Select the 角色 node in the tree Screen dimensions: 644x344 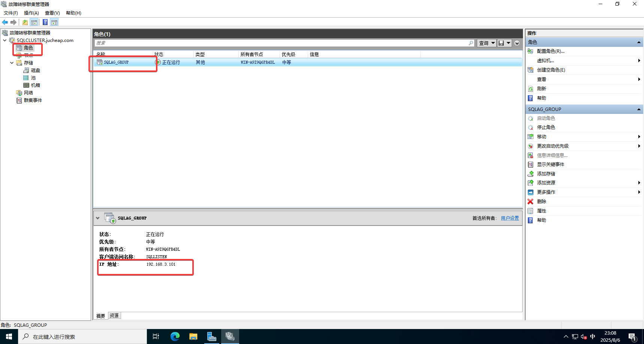coord(28,48)
